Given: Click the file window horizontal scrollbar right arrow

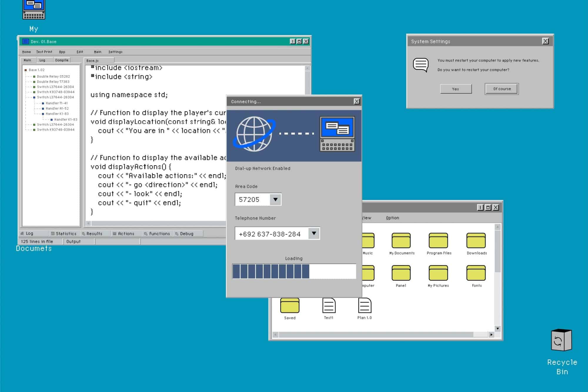Looking at the screenshot, I should [x=491, y=335].
